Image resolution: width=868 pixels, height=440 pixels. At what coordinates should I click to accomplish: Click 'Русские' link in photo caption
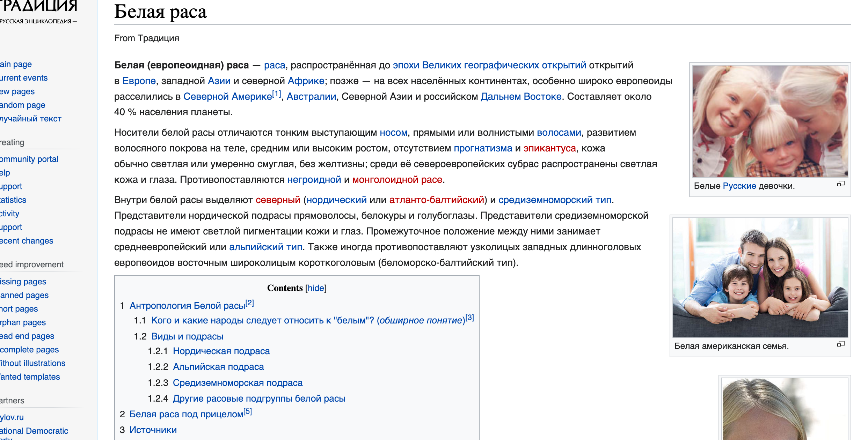pyautogui.click(x=739, y=186)
